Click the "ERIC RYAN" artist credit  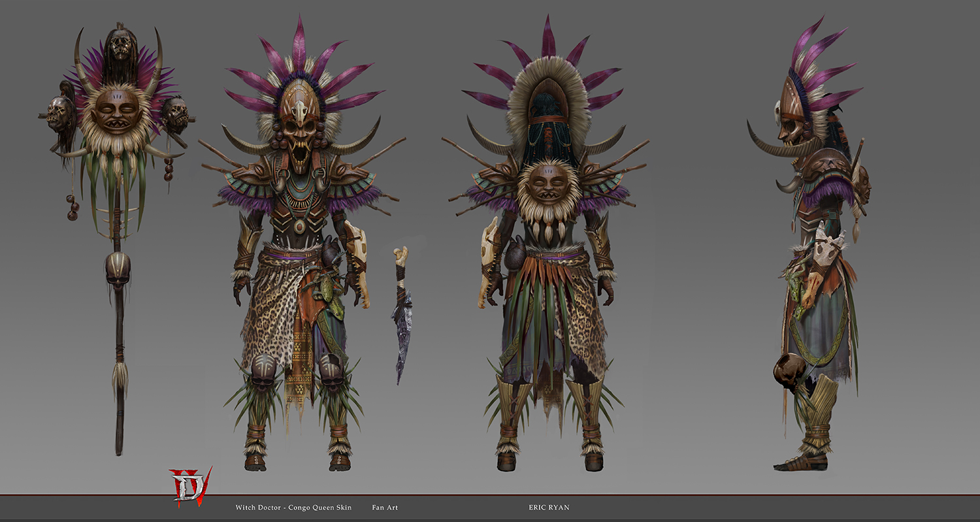[549, 508]
